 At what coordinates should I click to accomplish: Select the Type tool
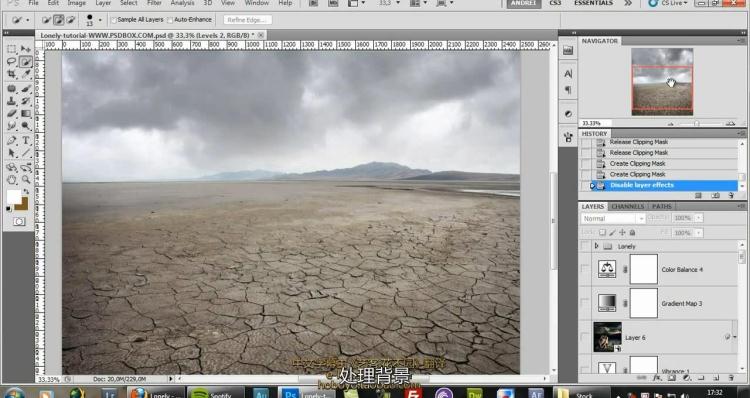point(26,141)
